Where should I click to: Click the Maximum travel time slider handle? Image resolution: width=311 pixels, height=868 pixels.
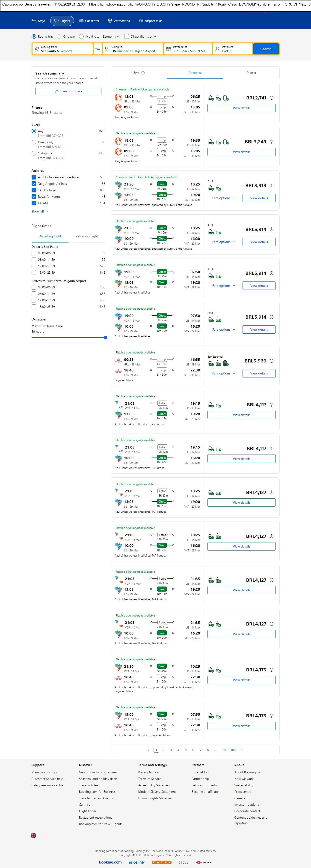[105, 338]
